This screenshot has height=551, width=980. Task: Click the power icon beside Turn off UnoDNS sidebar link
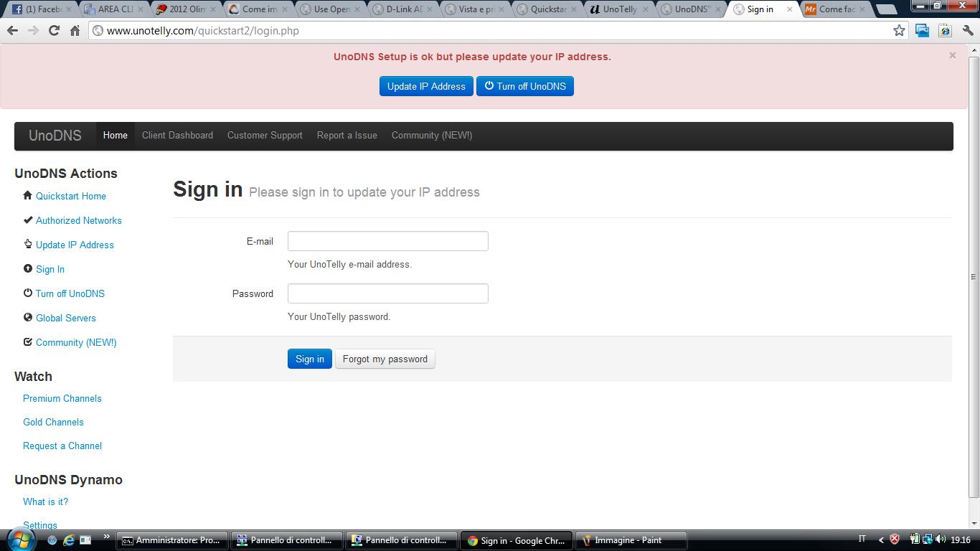pyautogui.click(x=27, y=293)
